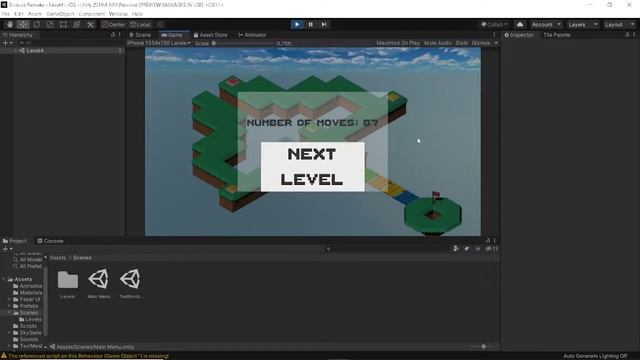The height and width of the screenshot is (360, 640).
Task: Lock the Inspector panel
Action: click(627, 35)
